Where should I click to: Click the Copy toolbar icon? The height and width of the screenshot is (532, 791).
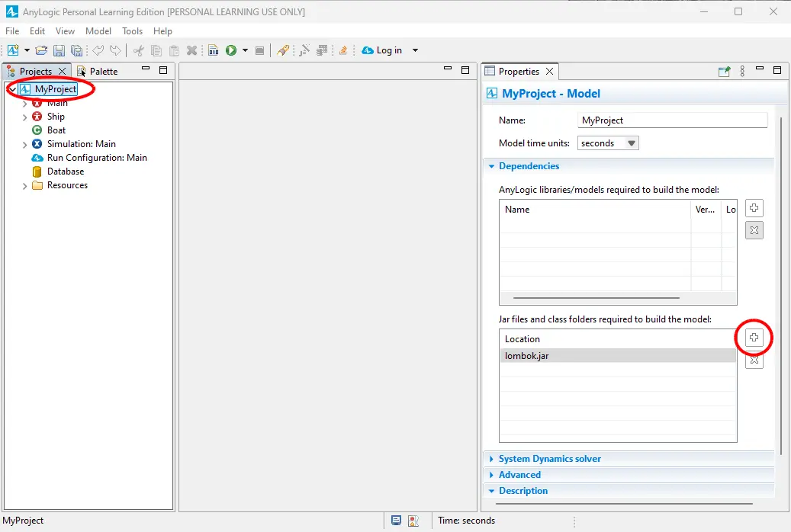156,50
